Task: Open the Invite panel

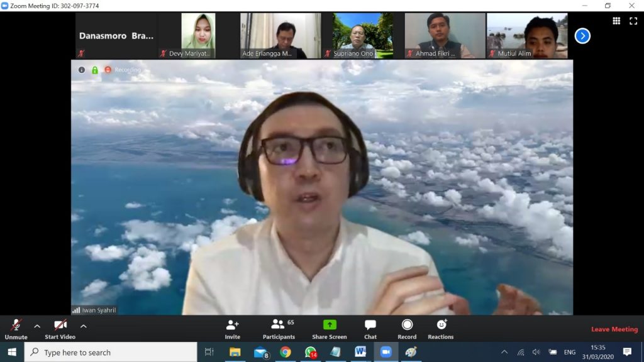Action: tap(232, 329)
